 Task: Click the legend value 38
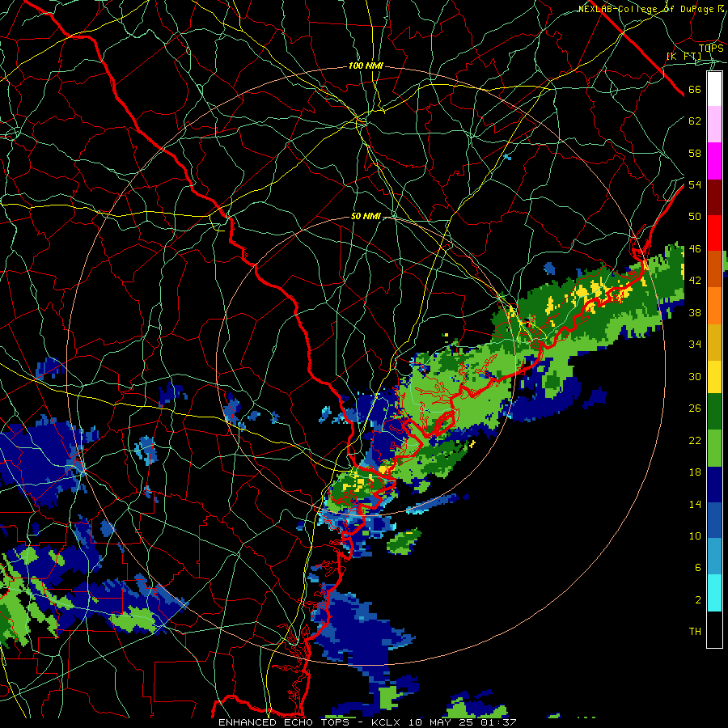click(x=695, y=312)
